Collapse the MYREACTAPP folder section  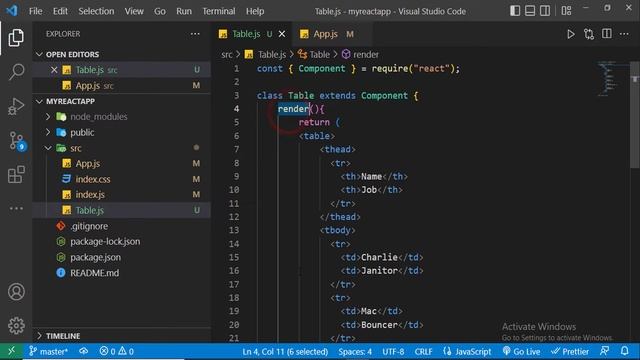pyautogui.click(x=39, y=101)
